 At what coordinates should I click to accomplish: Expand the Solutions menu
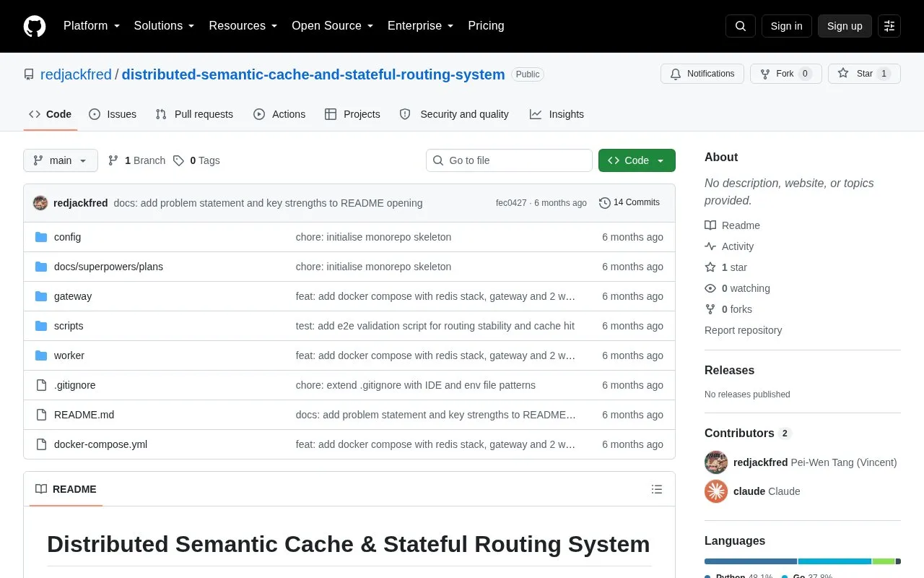[165, 26]
